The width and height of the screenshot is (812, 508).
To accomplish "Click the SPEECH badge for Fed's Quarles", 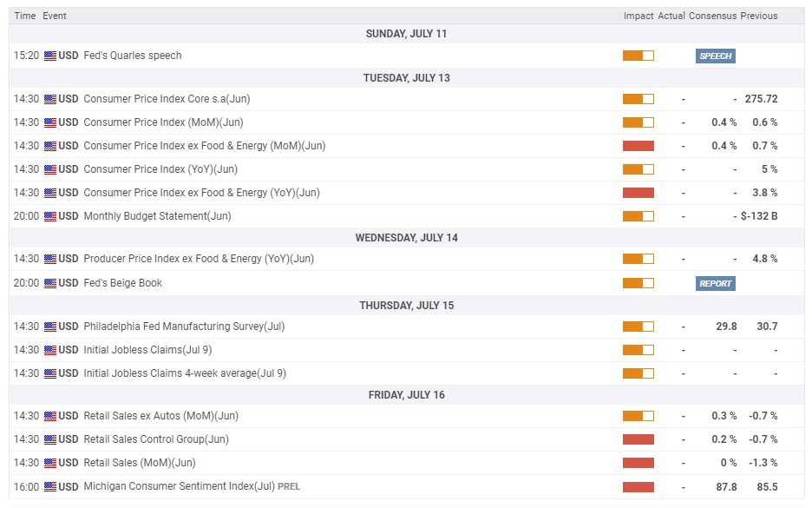I will pos(716,56).
